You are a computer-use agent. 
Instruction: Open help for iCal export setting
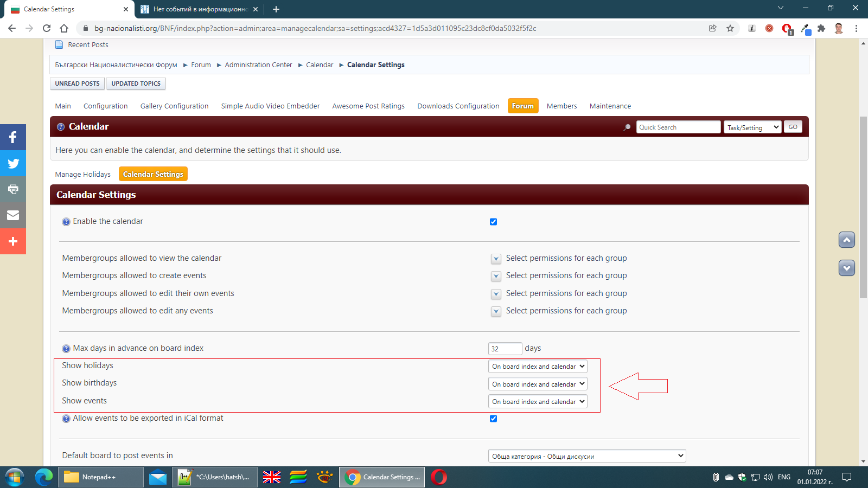66,419
